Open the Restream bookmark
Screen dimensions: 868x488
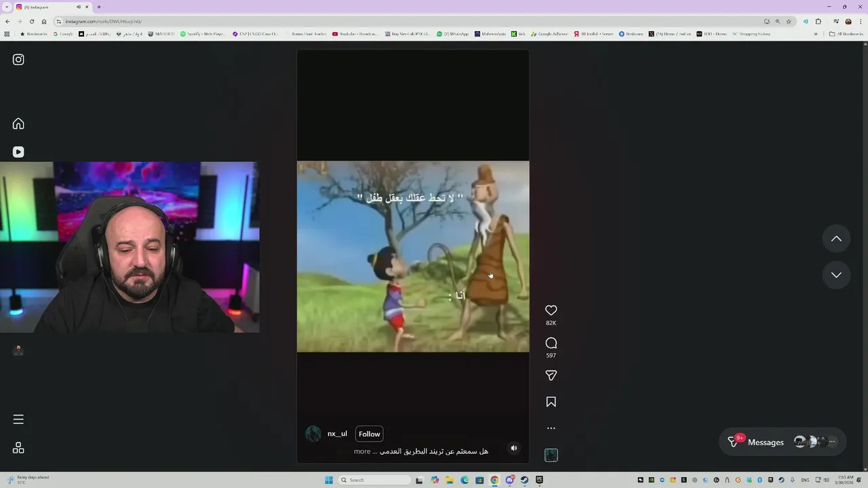[631, 34]
